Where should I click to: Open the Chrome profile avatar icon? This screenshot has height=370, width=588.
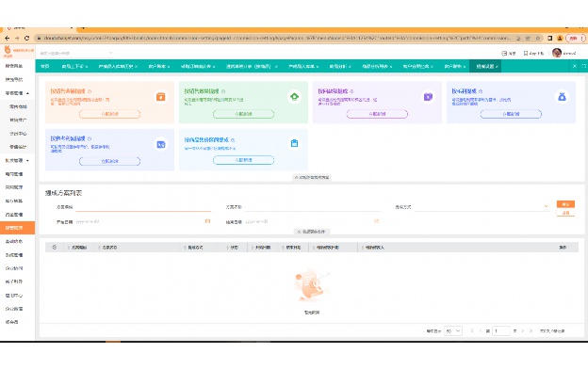560,38
